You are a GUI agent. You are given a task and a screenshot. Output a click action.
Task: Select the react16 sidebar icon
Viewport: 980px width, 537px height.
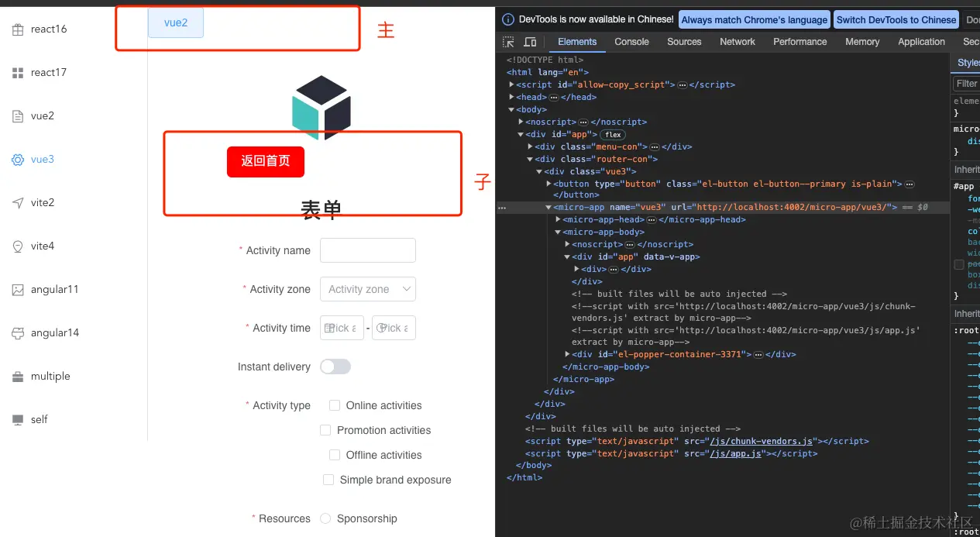17,29
